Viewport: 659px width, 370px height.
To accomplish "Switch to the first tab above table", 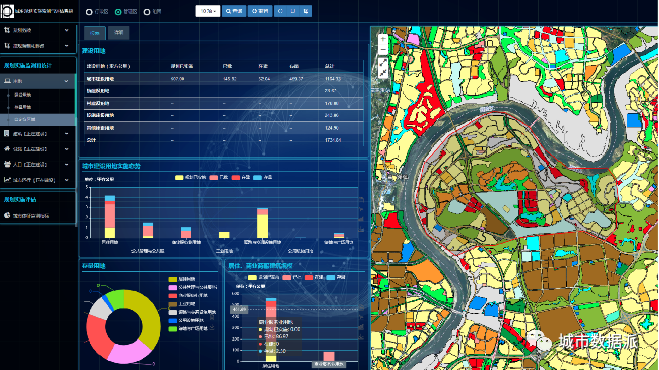I will click(x=95, y=33).
